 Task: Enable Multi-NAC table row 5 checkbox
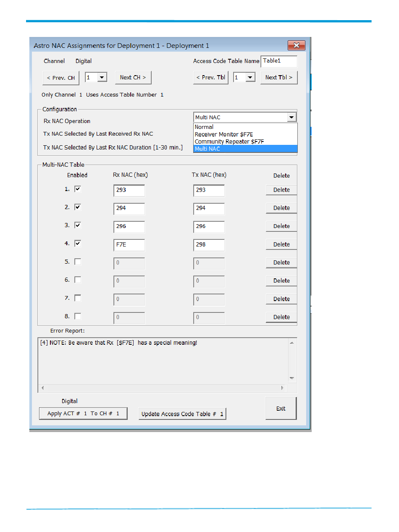(78, 262)
